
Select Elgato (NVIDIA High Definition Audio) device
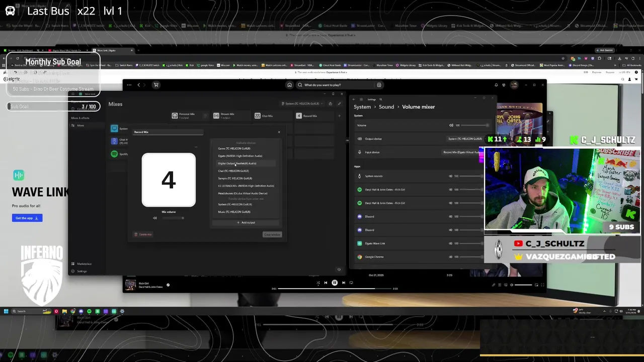coord(240,156)
